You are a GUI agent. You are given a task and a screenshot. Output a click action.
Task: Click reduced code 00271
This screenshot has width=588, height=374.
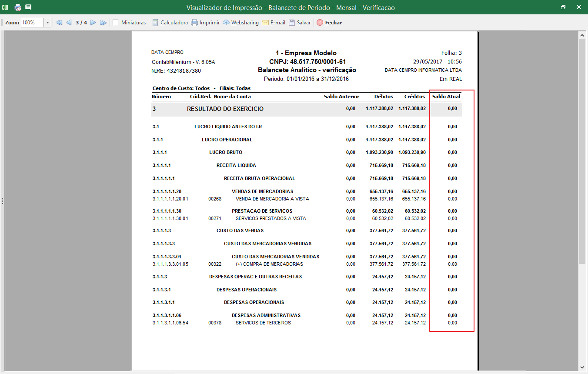pos(215,218)
